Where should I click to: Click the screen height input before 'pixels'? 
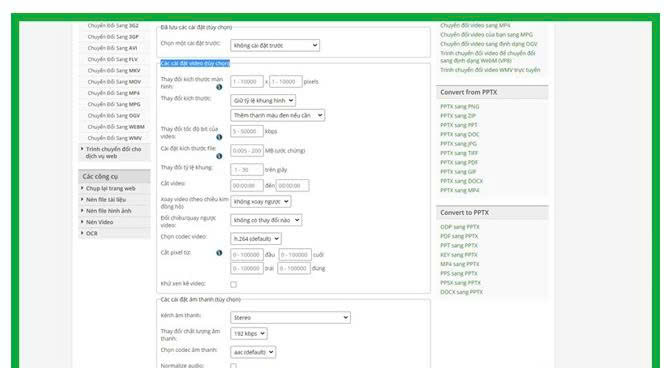tap(286, 82)
